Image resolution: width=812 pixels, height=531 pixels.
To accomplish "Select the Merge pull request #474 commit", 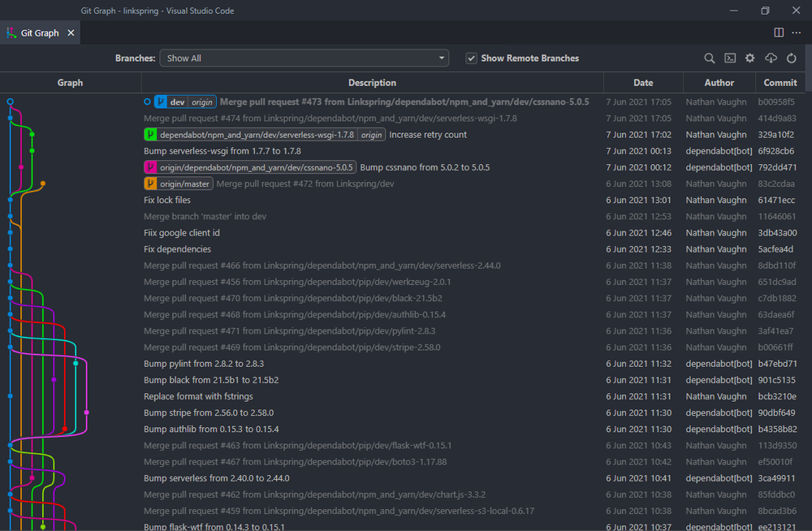I will (330, 119).
